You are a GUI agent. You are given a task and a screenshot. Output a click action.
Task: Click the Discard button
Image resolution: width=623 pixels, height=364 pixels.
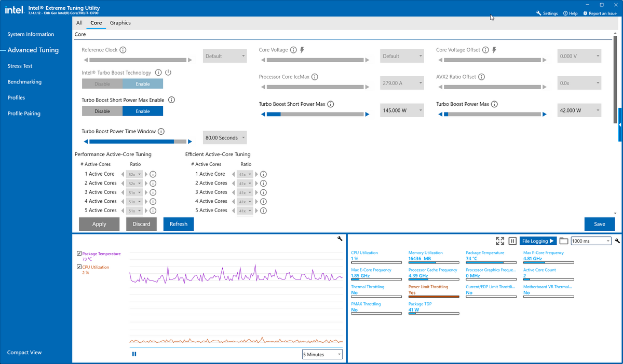coord(141,224)
